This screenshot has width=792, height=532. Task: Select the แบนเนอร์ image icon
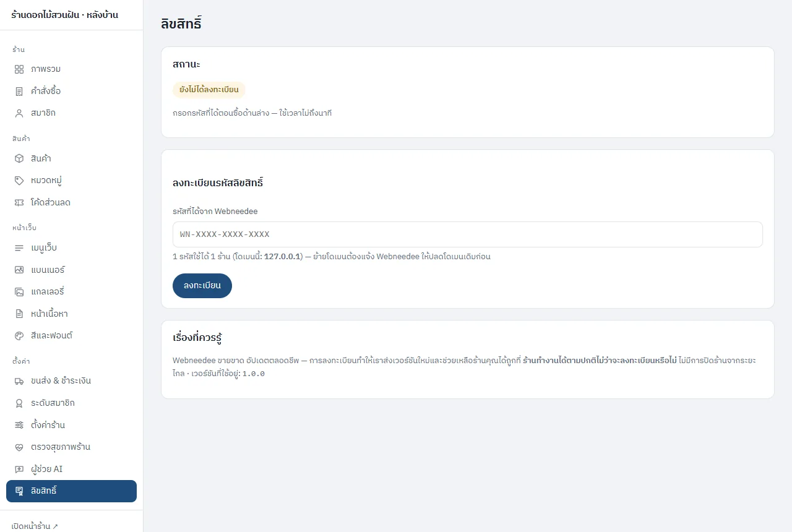[19, 270]
